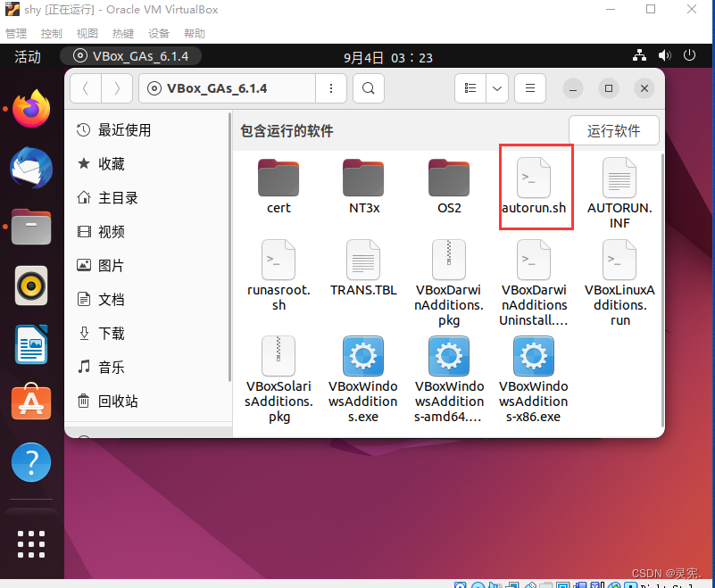
Task: Select VBoxDarwinAdditionsUninstall file
Action: click(534, 283)
